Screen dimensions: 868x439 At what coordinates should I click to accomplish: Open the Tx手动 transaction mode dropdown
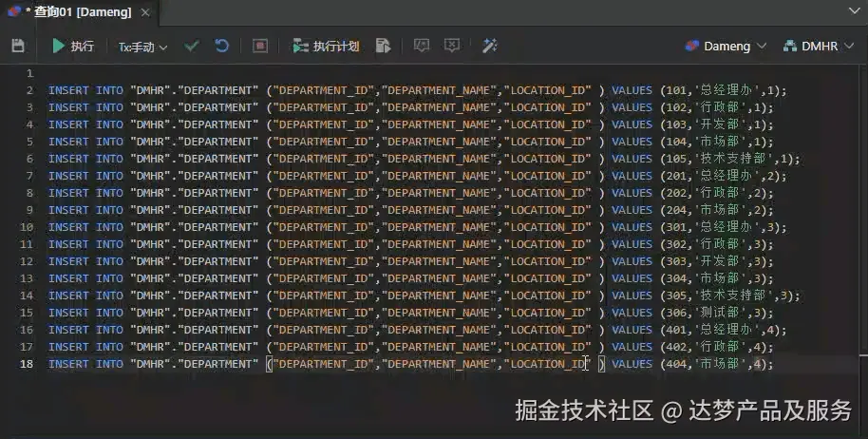(x=142, y=48)
